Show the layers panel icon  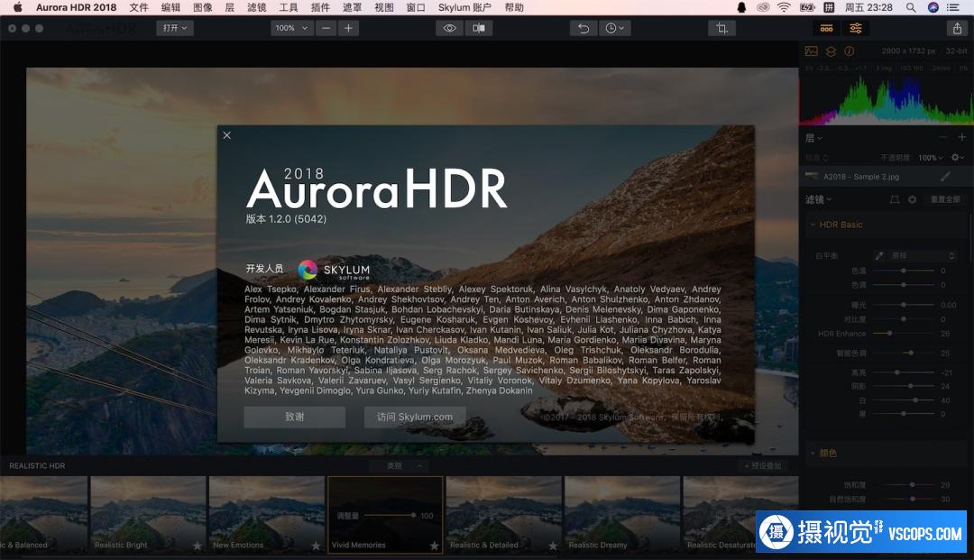(x=831, y=50)
